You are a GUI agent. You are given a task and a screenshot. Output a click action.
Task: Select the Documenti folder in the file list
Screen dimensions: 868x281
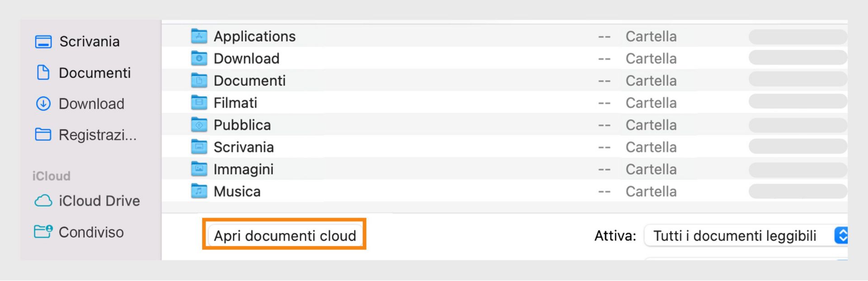(x=249, y=80)
